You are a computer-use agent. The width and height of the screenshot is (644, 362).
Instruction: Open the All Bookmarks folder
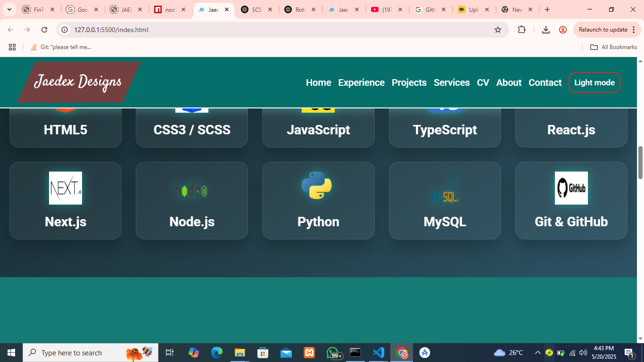point(613,47)
